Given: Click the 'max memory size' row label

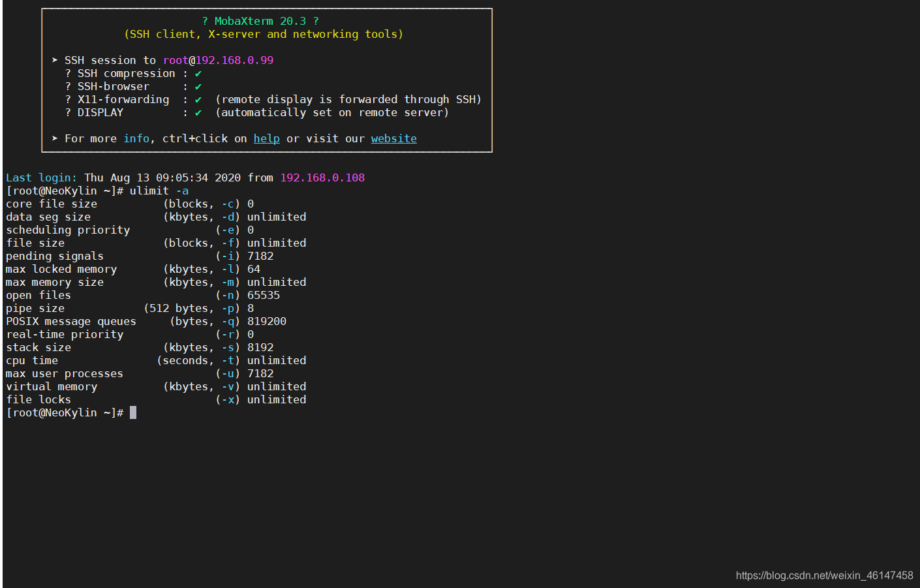Looking at the screenshot, I should click(55, 282).
